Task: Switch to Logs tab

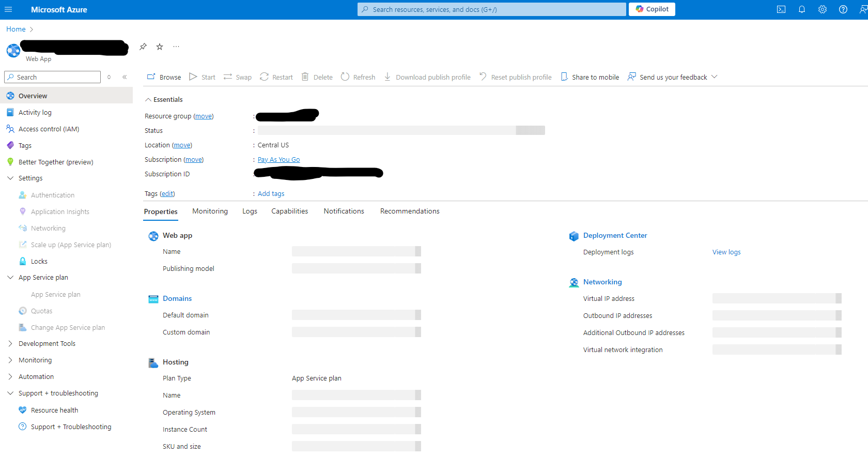Action: [250, 211]
